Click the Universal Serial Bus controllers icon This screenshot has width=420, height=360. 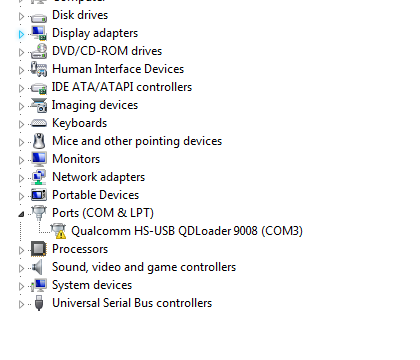click(x=39, y=303)
